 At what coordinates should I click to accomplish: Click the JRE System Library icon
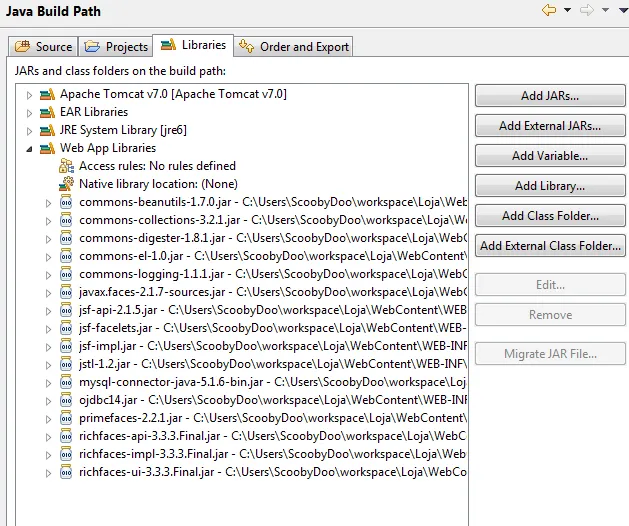point(47,130)
